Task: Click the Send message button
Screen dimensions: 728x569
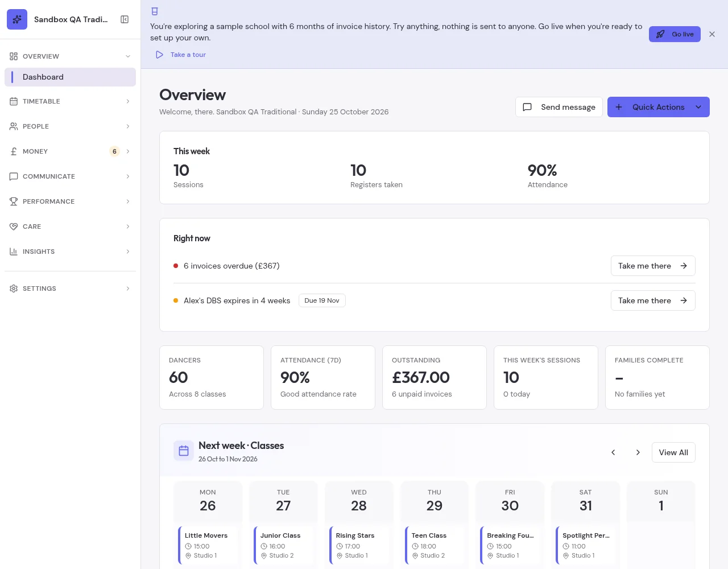Action: 559,107
